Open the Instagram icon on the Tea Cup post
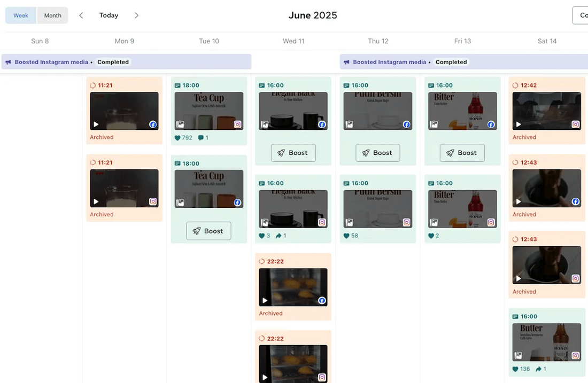The height and width of the screenshot is (383, 588). click(x=238, y=124)
